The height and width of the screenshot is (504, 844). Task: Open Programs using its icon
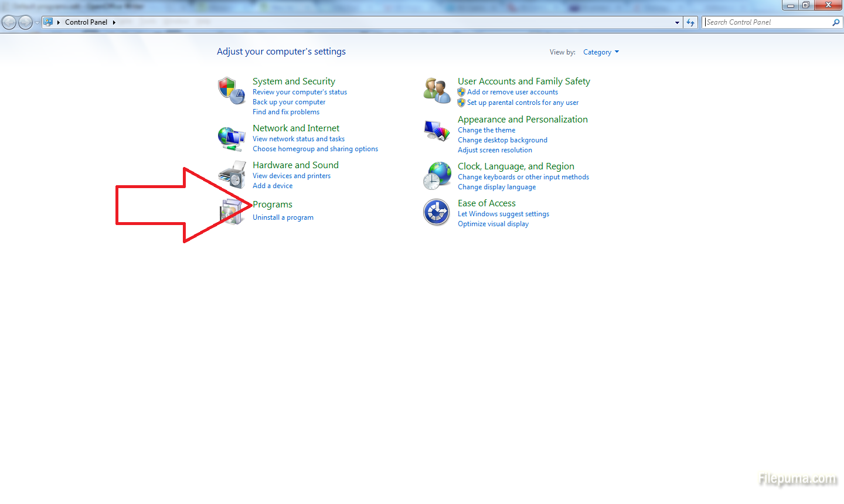point(232,212)
